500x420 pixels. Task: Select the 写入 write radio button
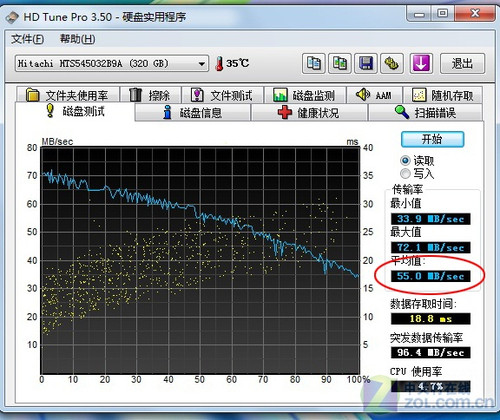click(x=405, y=173)
